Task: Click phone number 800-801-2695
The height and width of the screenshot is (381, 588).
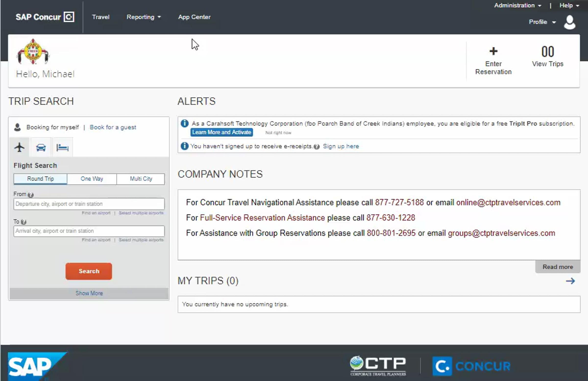Action: 391,233
